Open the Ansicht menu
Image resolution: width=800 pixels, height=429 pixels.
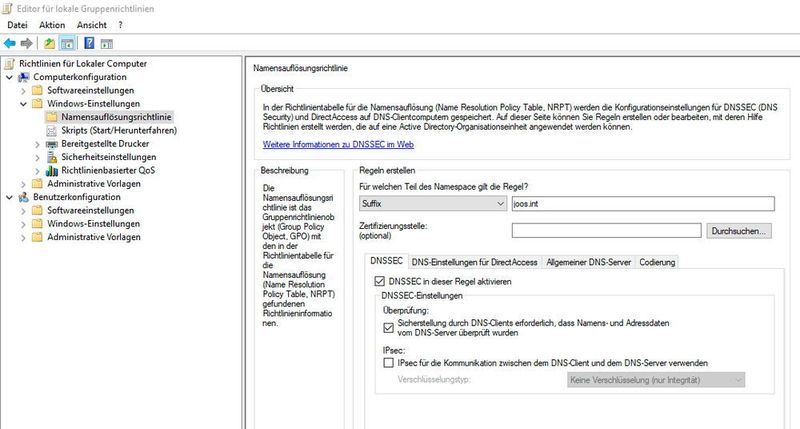[92, 24]
